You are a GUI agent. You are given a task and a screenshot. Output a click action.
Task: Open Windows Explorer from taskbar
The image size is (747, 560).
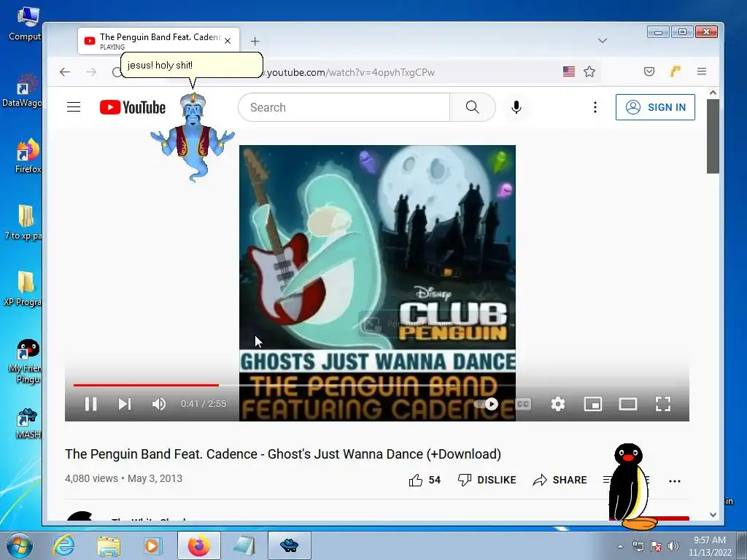coord(109,545)
